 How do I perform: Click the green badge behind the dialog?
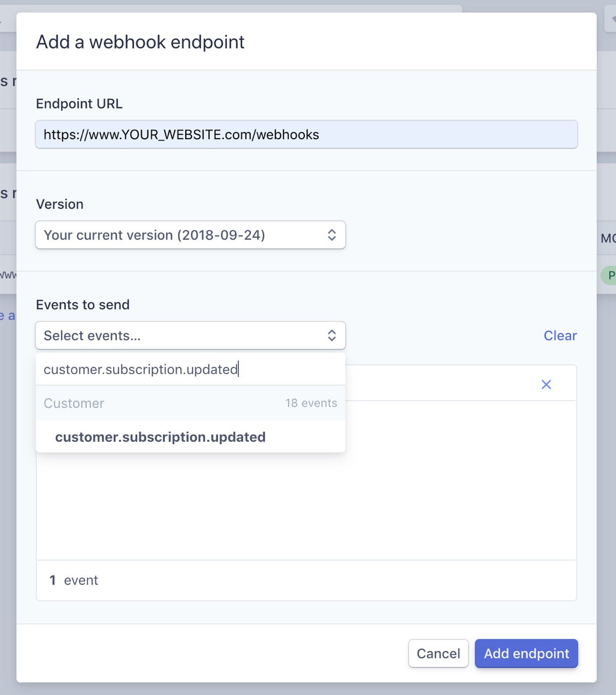(x=609, y=275)
